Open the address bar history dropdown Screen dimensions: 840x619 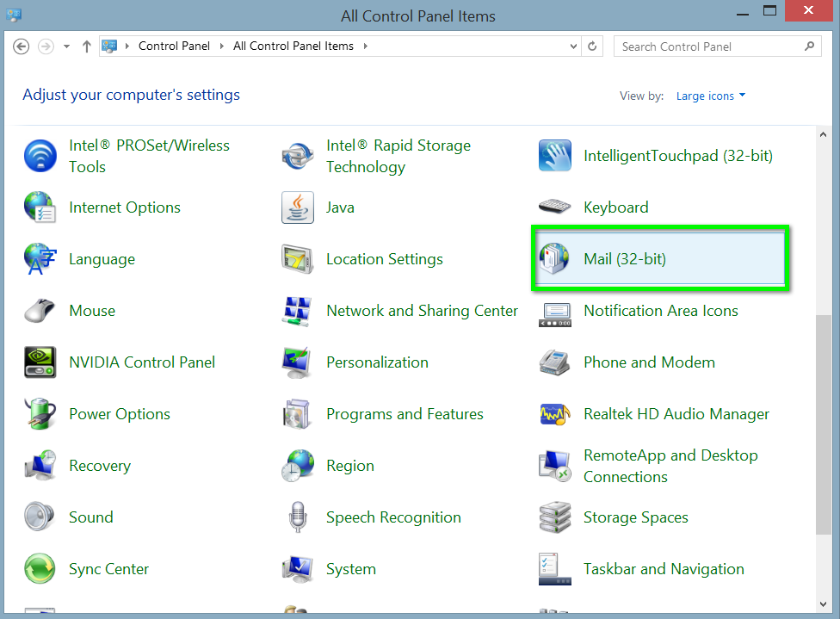pyautogui.click(x=573, y=46)
